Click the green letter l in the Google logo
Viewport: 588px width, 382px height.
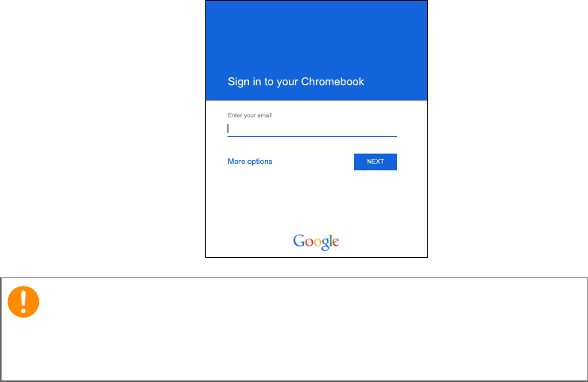(x=330, y=240)
